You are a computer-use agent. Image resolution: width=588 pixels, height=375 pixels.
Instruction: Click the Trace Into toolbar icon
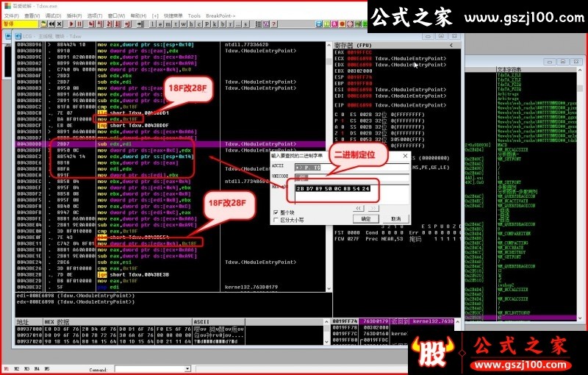(x=110, y=24)
